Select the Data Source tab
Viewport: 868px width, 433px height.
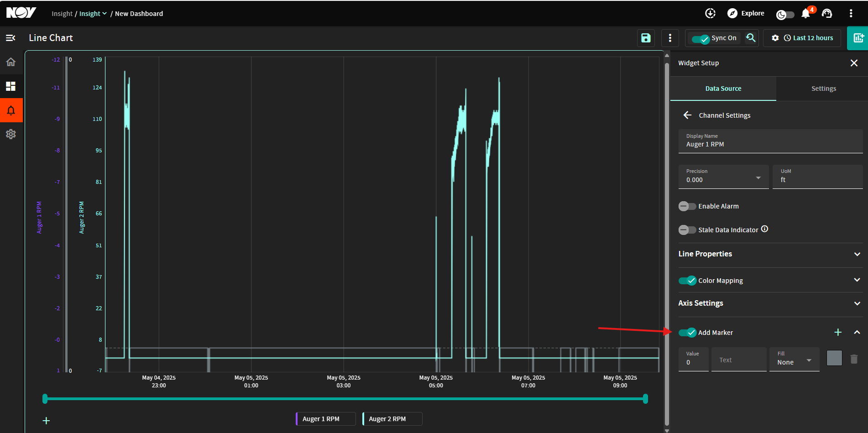723,89
